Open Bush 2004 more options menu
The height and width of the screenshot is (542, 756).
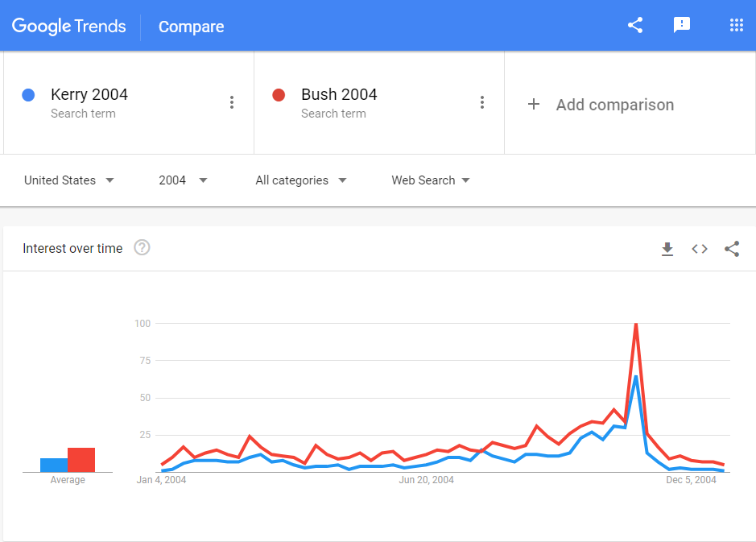click(x=482, y=102)
